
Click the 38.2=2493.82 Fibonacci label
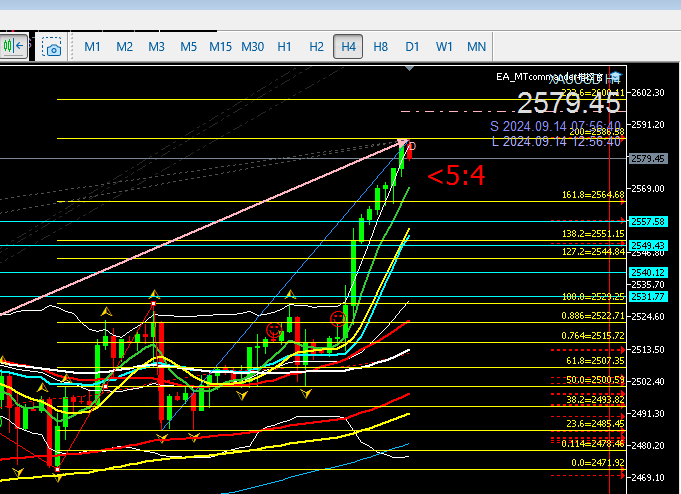(595, 399)
